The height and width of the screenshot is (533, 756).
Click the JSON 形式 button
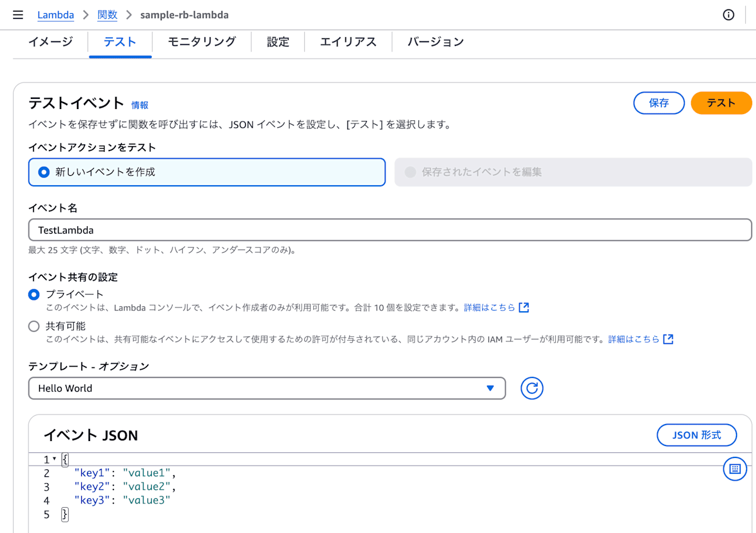697,435
